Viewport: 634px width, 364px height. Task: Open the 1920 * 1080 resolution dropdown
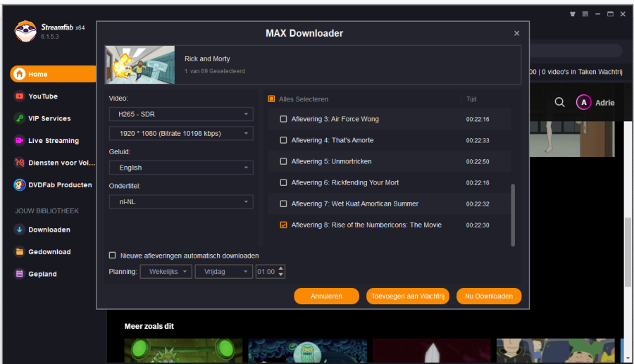(x=181, y=133)
